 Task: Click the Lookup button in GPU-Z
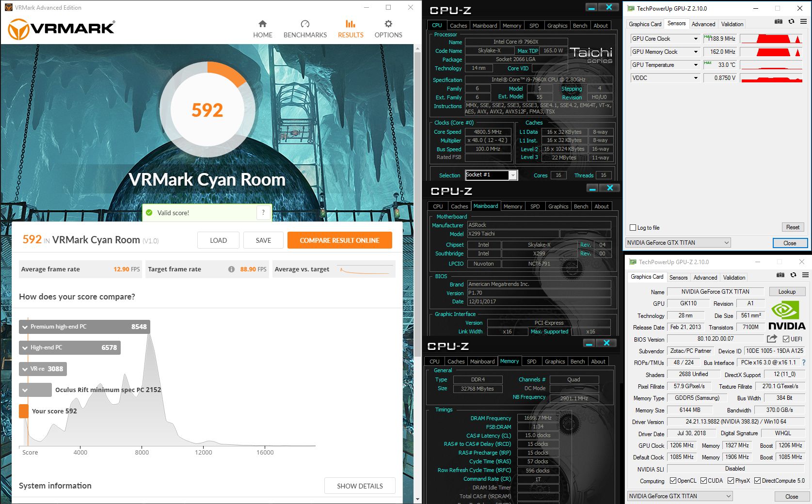tap(787, 292)
